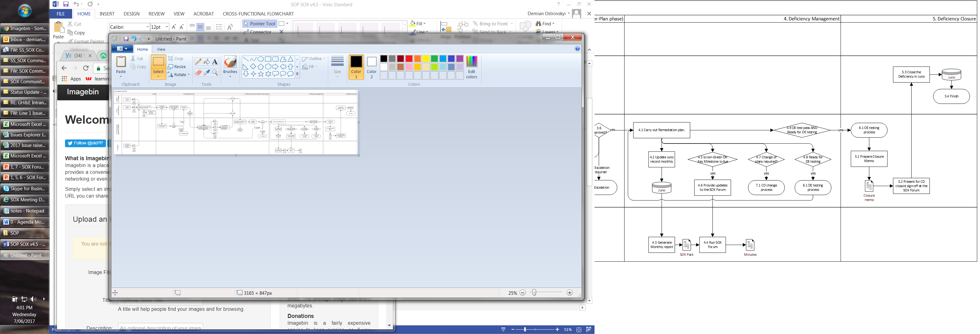980x334 pixels.
Task: Open Customize Quick Access Toolbar dropdown in Paint
Action: point(149,39)
